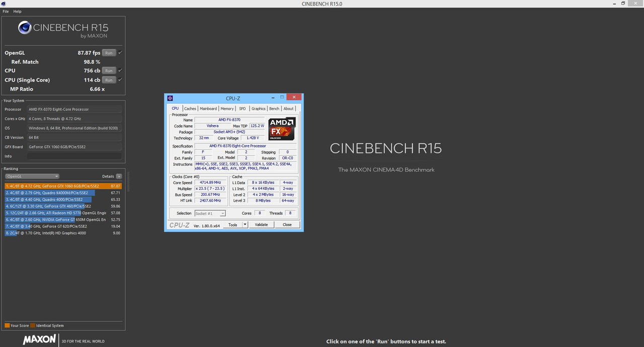Image resolution: width=644 pixels, height=347 pixels.
Task: Switch to About tab in CPU-Z
Action: click(x=288, y=109)
